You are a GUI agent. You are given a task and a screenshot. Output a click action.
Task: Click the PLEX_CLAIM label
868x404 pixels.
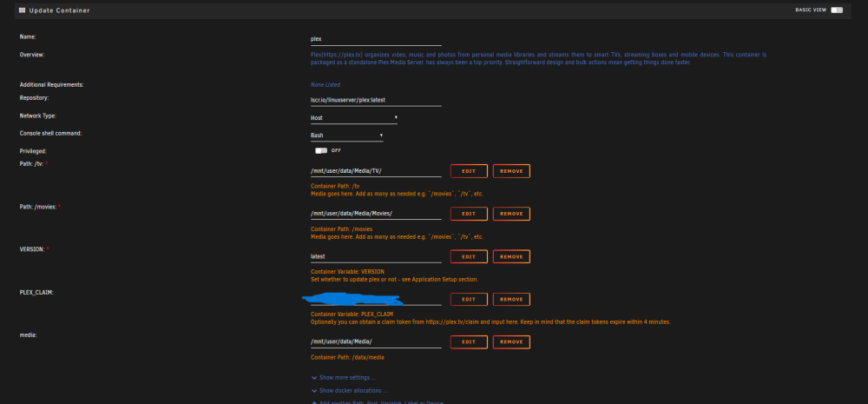[x=36, y=292]
